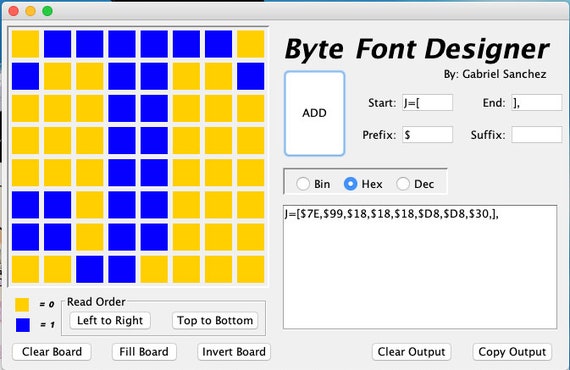Toggle blue cell in row 2, column 8
This screenshot has height=370, width=570.
(251, 76)
